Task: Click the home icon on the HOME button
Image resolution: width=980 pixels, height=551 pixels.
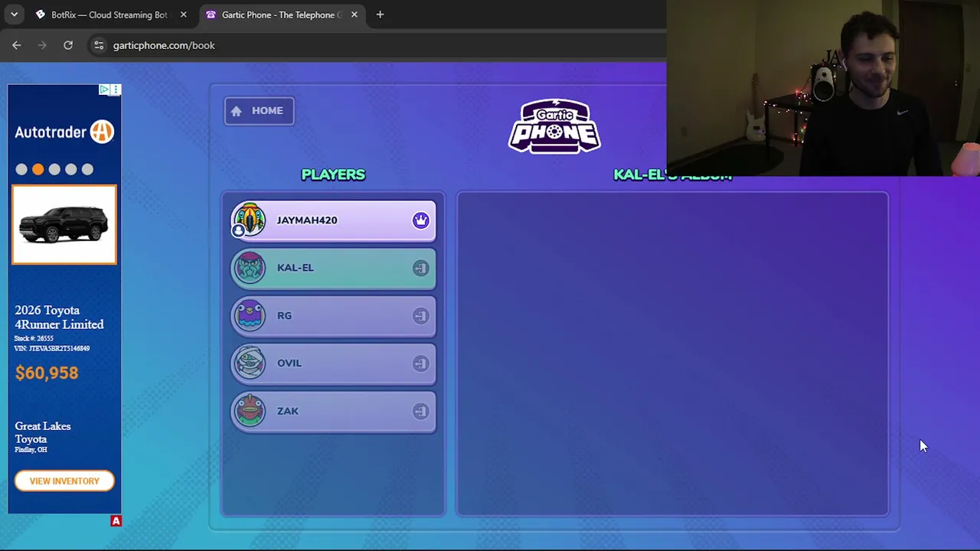Action: [236, 111]
